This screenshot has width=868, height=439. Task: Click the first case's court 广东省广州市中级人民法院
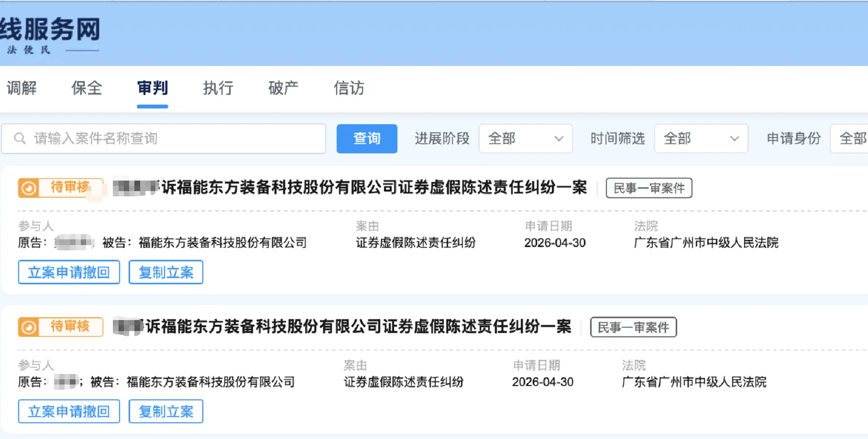[x=706, y=243]
